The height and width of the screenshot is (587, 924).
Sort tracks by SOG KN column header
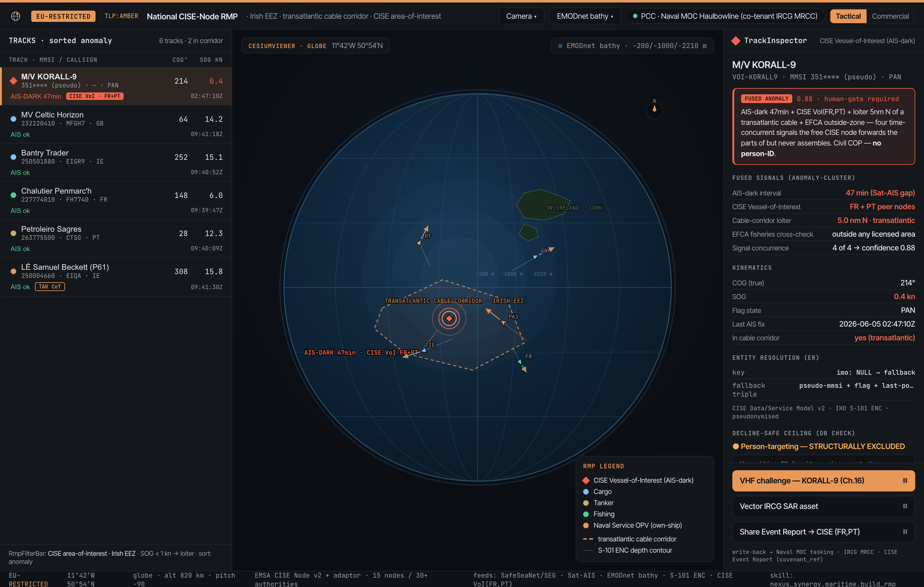[x=211, y=60]
